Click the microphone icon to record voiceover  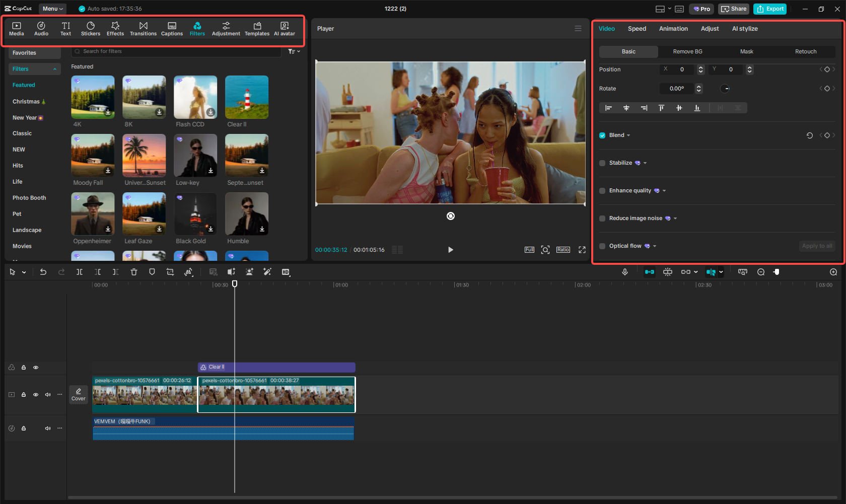[x=625, y=272]
